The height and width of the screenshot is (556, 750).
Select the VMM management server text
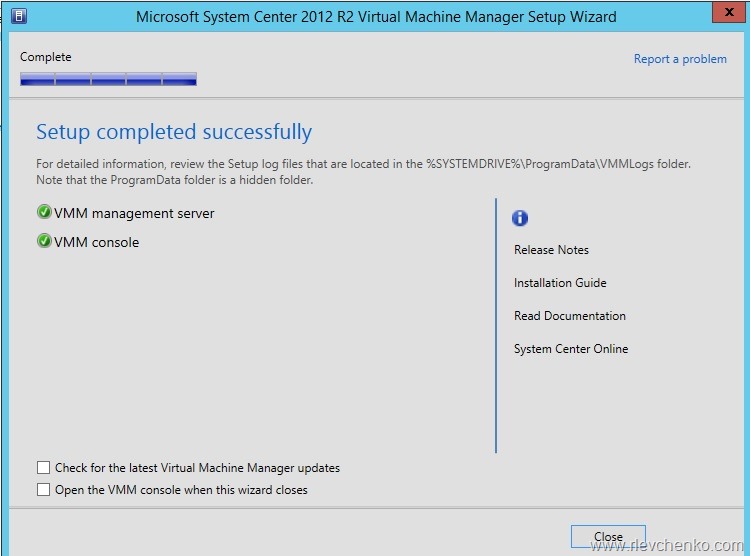pyautogui.click(x=134, y=213)
